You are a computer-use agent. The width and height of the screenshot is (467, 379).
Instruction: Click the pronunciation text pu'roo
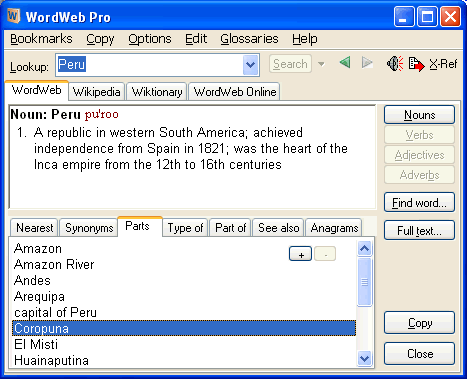(102, 114)
